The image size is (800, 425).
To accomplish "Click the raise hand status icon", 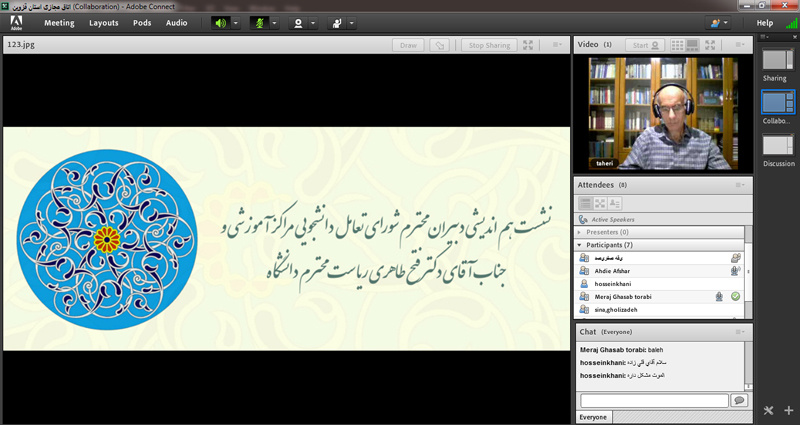I will pos(336,22).
